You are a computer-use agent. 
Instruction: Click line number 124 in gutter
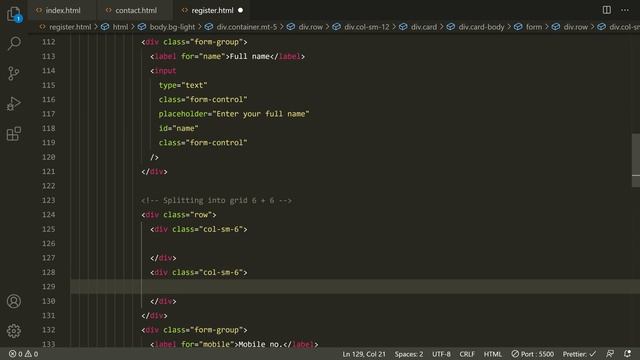tap(49, 215)
